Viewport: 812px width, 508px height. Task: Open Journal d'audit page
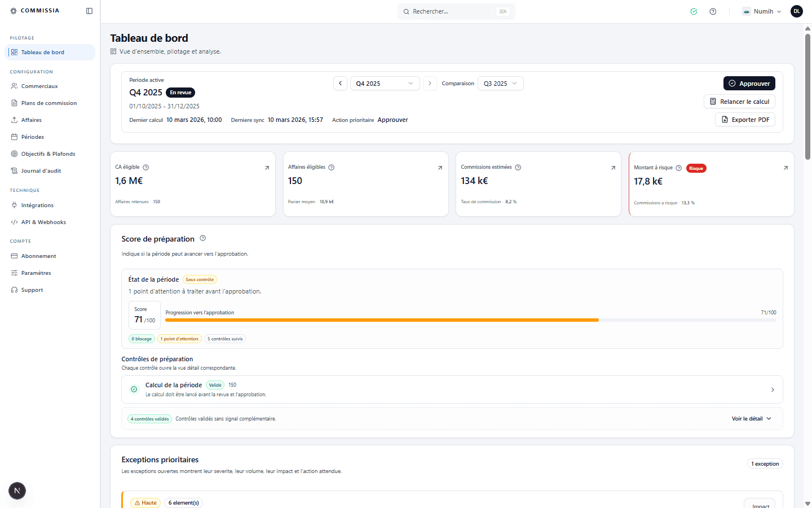[40, 170]
